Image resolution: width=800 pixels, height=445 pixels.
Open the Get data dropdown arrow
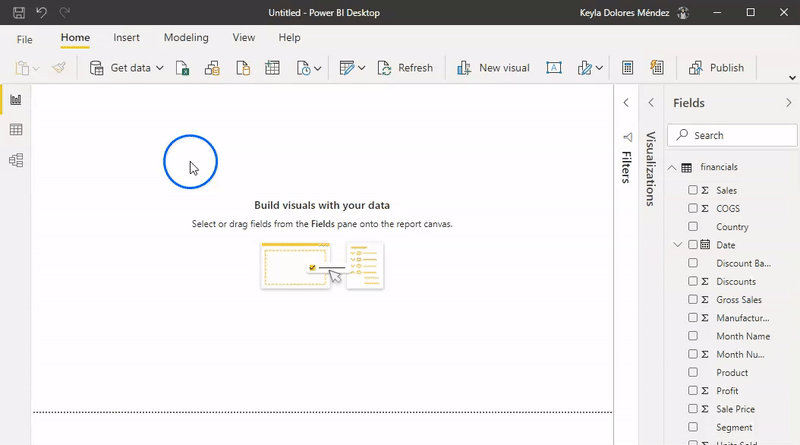(x=160, y=68)
